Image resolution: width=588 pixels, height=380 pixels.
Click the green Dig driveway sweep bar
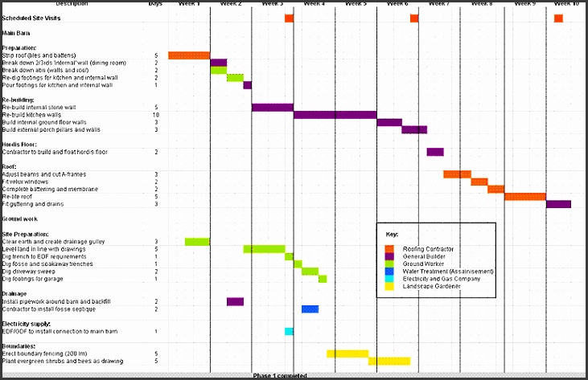310,272
